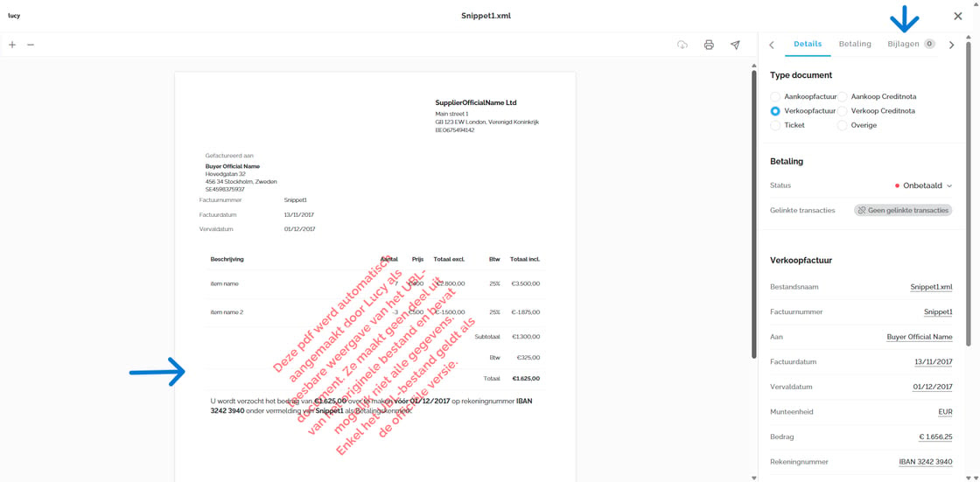This screenshot has width=980, height=482.
Task: Click Subtotaal amount €1.300,00
Action: pos(526,336)
